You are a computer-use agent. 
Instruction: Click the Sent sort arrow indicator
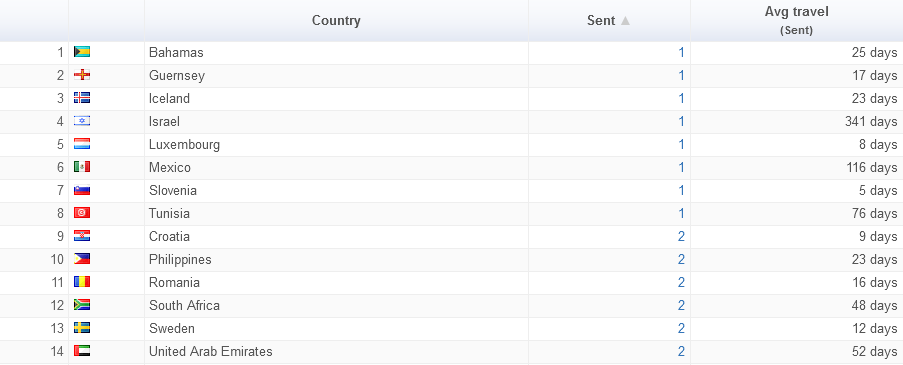tap(625, 21)
